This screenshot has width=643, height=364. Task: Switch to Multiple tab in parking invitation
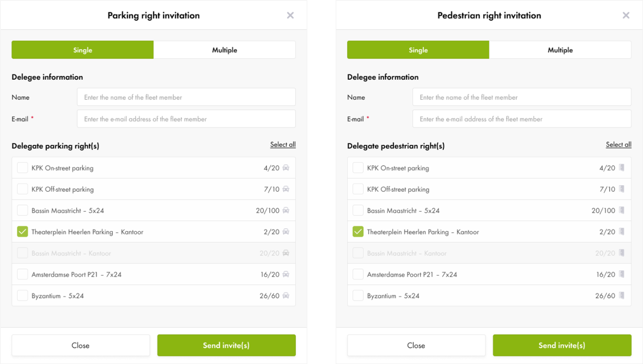coord(224,50)
